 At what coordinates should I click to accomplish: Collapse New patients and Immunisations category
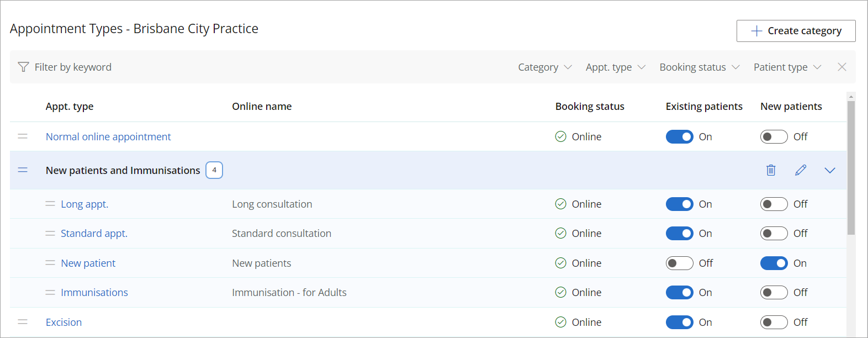click(829, 170)
